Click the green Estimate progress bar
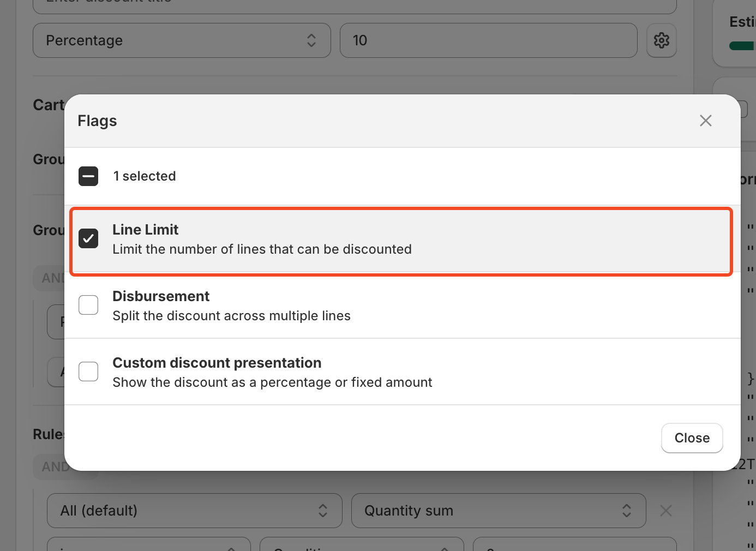This screenshot has height=551, width=756. tap(742, 46)
